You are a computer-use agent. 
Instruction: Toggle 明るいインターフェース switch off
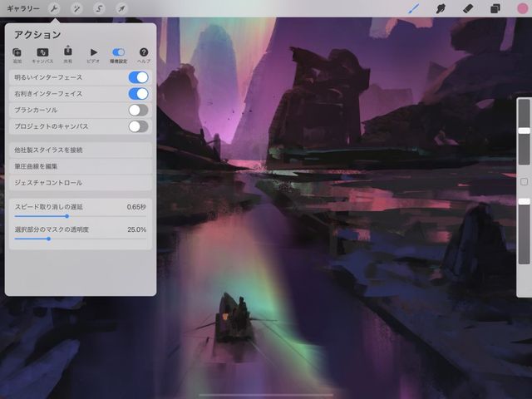click(139, 77)
